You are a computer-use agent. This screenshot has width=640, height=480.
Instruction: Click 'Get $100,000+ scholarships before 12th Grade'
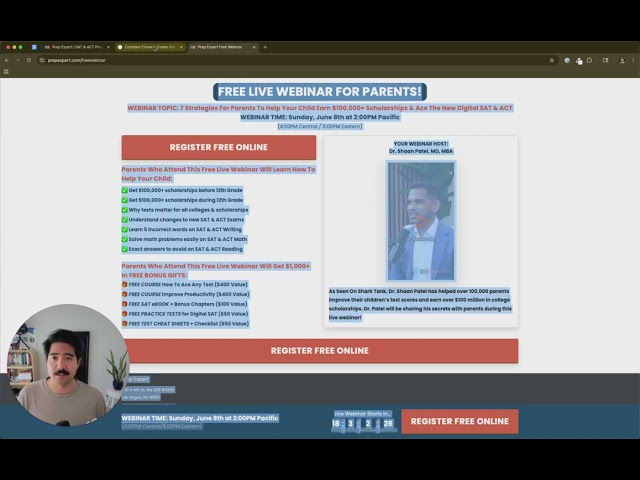click(186, 190)
